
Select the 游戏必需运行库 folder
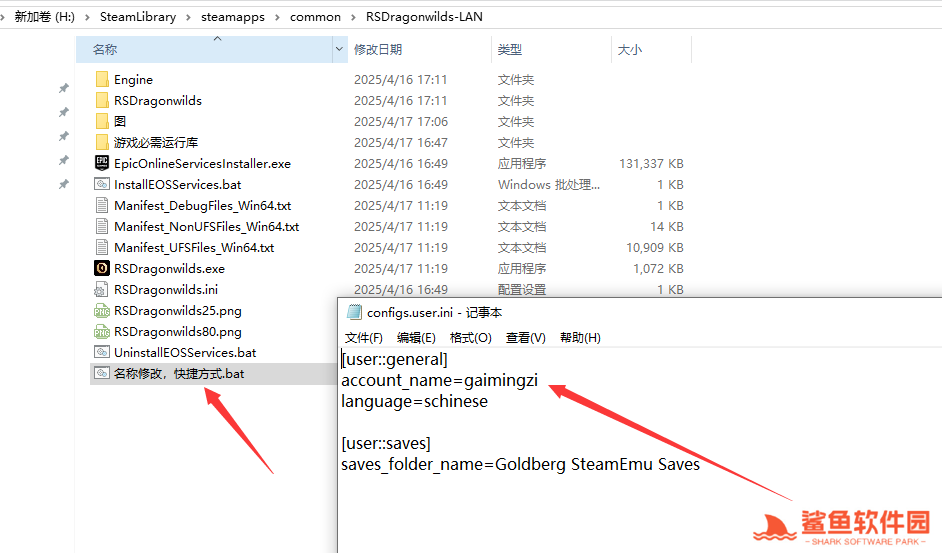[x=156, y=143]
